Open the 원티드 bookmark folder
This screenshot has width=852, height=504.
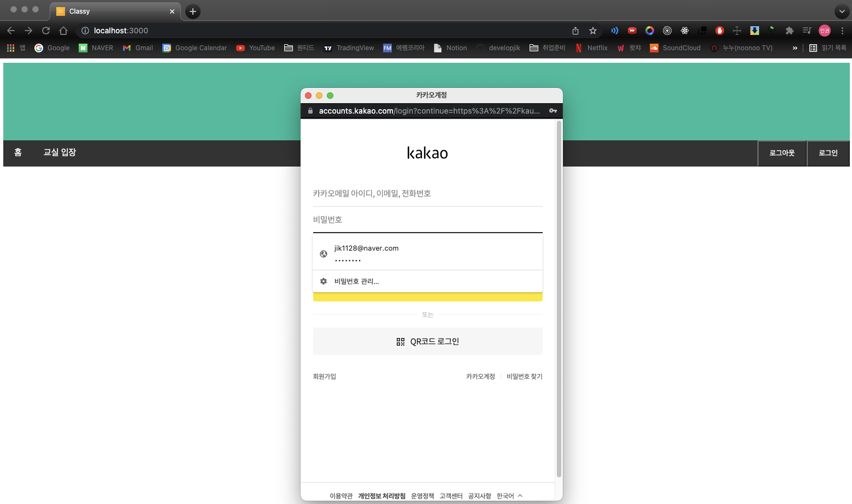299,48
